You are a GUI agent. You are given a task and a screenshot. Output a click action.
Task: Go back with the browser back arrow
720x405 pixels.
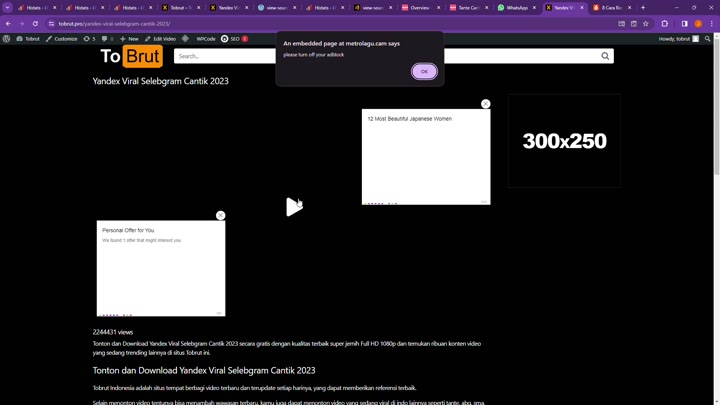click(x=8, y=24)
